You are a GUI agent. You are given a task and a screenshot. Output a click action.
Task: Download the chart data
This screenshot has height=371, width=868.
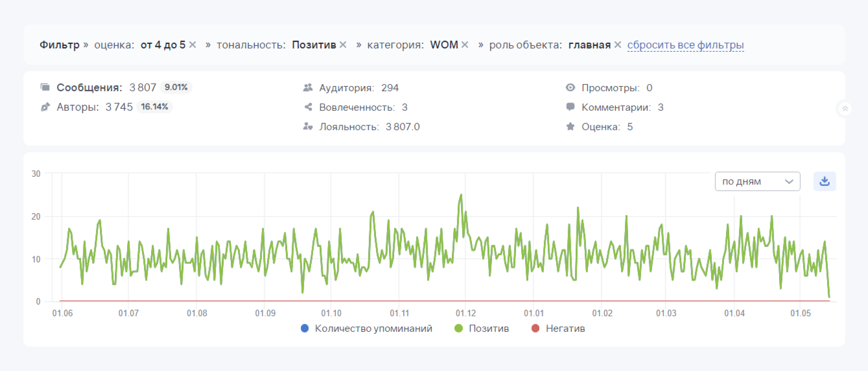[825, 182]
